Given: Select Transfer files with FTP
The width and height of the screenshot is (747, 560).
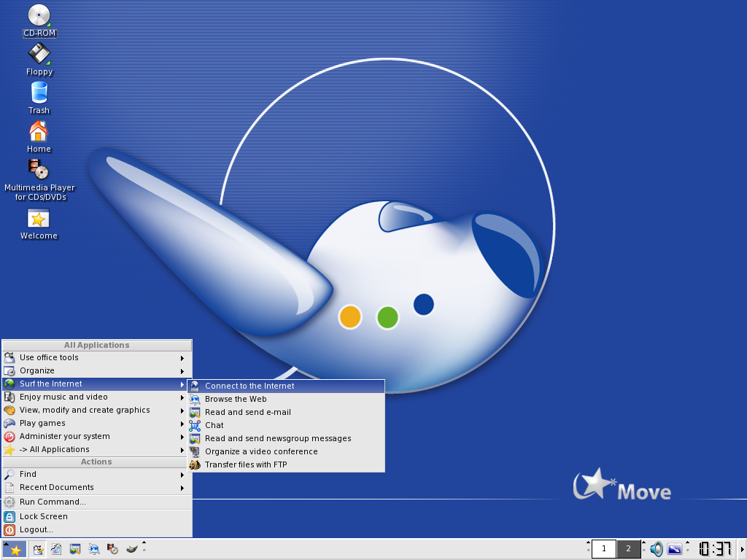Looking at the screenshot, I should click(x=286, y=464).
